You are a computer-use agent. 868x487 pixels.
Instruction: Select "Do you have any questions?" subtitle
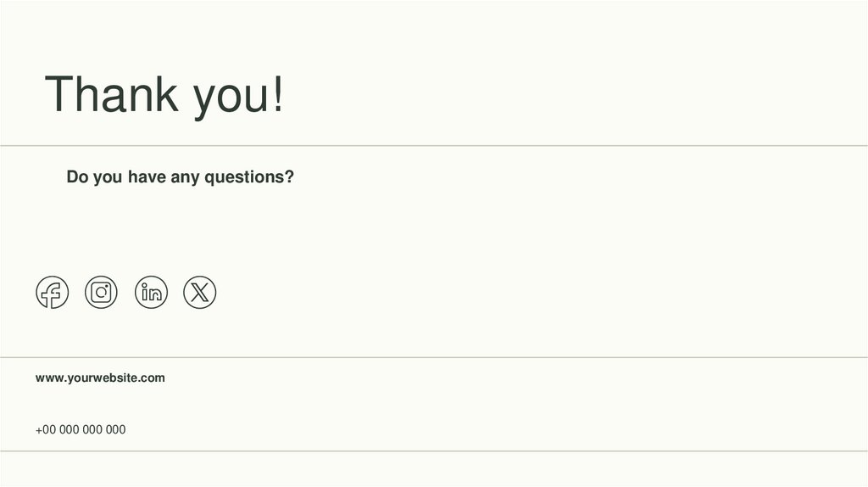click(180, 177)
